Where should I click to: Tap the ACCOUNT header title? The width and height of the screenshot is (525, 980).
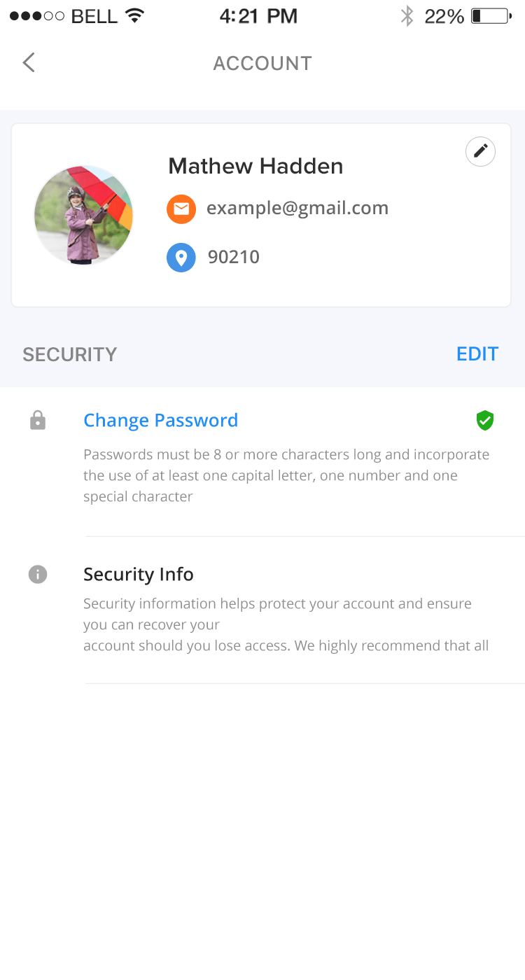coord(262,63)
